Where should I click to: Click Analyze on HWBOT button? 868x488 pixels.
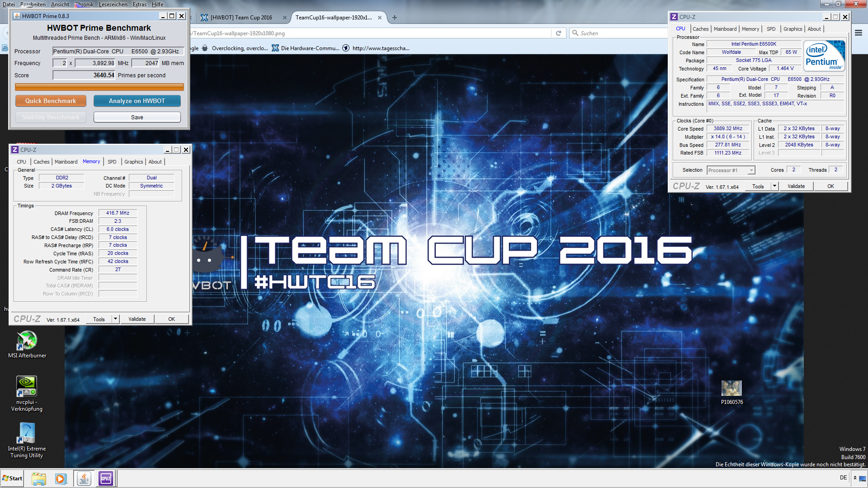(137, 101)
